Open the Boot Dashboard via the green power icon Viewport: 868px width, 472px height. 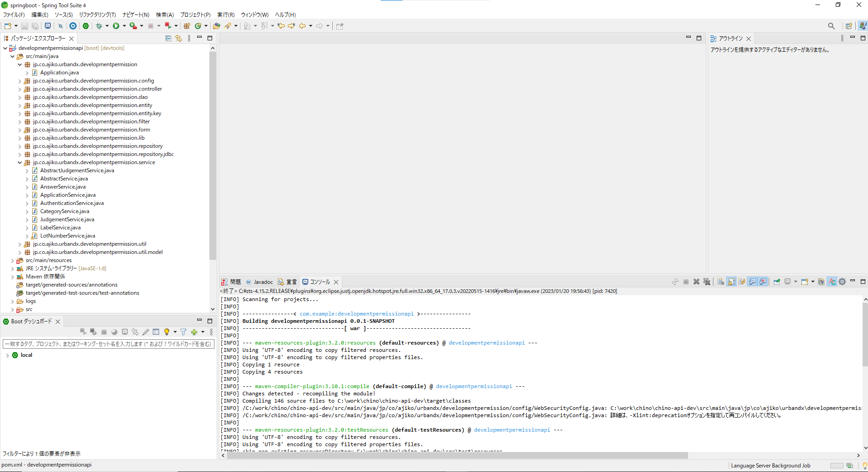[86, 26]
